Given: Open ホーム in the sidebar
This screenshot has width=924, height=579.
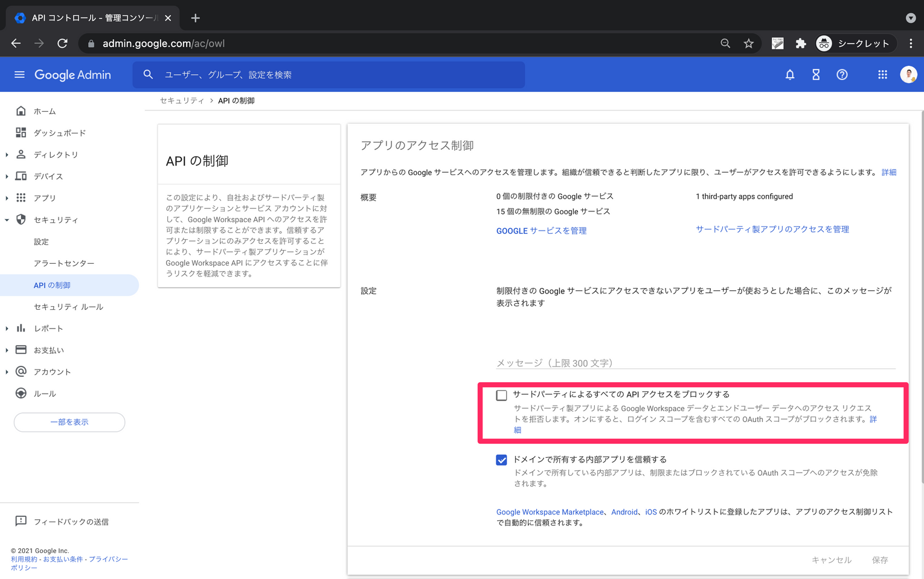Looking at the screenshot, I should 45,111.
